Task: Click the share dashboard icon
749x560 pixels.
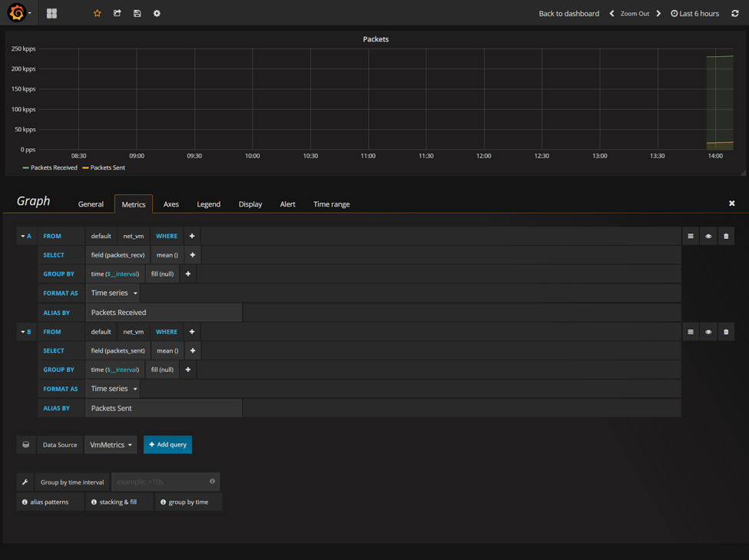Action: pos(118,13)
